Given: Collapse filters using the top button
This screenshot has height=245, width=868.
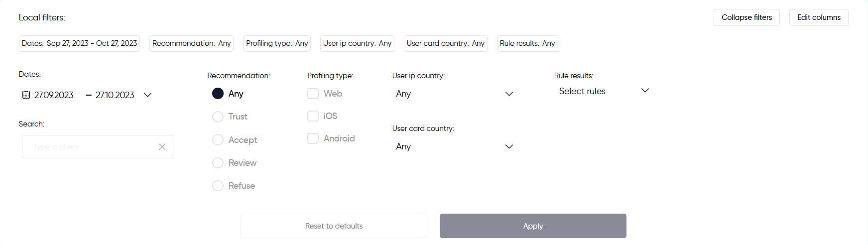Looking at the screenshot, I should 746,17.
